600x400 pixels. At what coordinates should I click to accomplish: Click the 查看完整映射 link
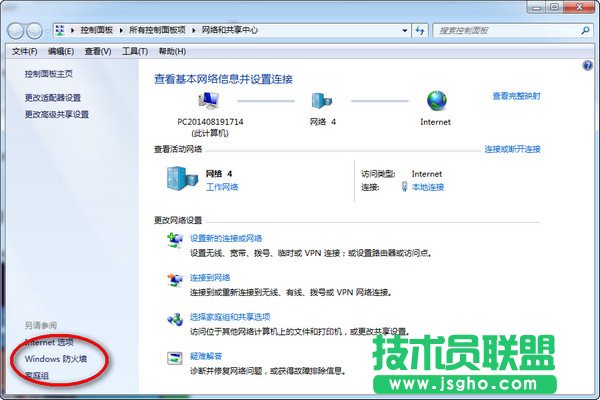pyautogui.click(x=516, y=96)
